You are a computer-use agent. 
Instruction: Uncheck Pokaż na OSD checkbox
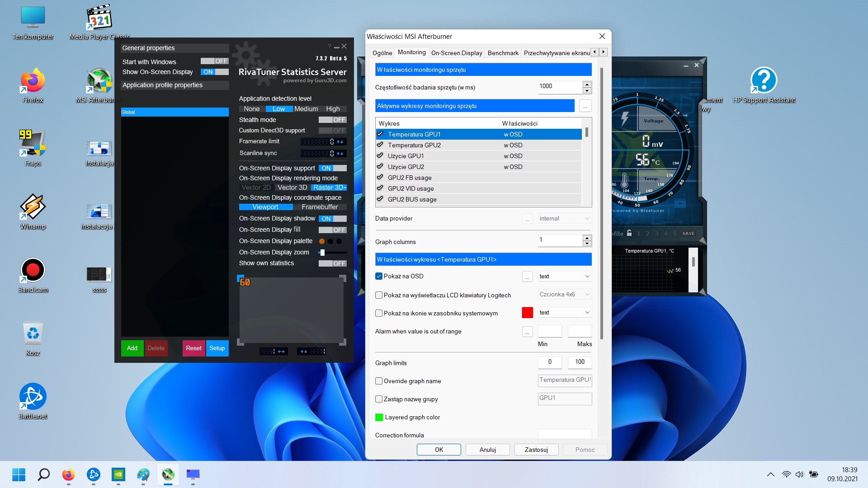click(379, 276)
